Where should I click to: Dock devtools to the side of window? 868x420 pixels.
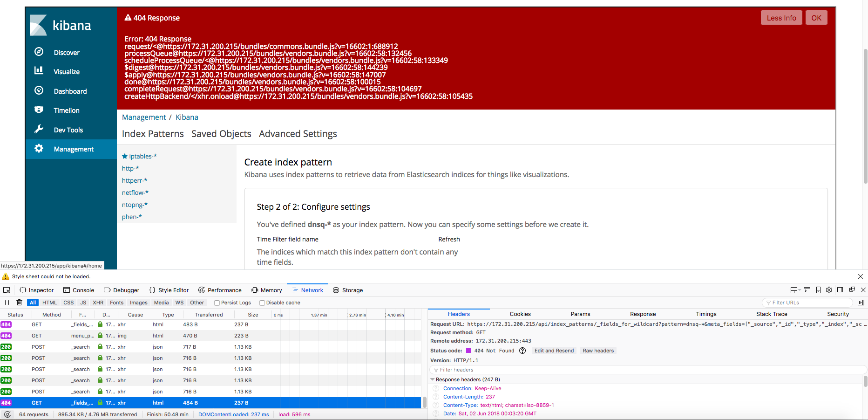click(x=841, y=290)
